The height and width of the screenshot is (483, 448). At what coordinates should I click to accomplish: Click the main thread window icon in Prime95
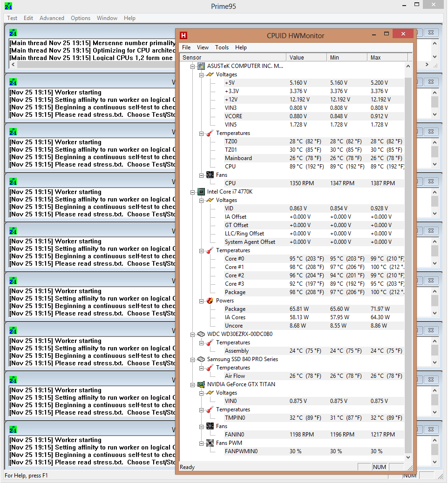click(13, 33)
